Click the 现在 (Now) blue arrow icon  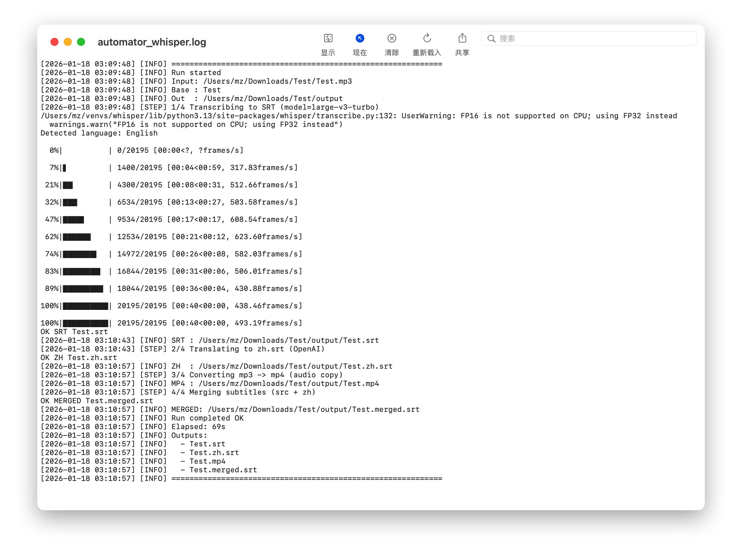pos(360,39)
